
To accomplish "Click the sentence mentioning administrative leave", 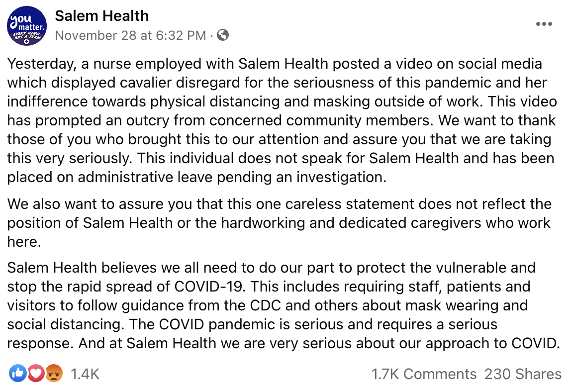I will pyautogui.click(x=281, y=168).
